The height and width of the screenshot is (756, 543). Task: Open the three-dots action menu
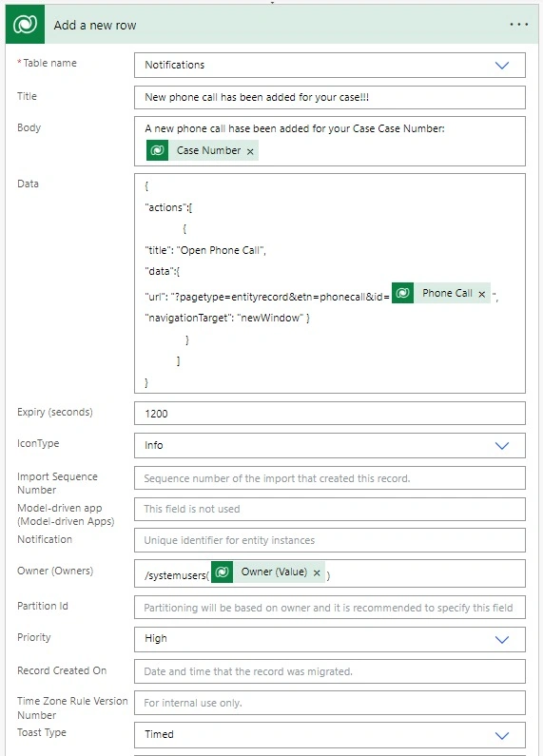point(519,24)
